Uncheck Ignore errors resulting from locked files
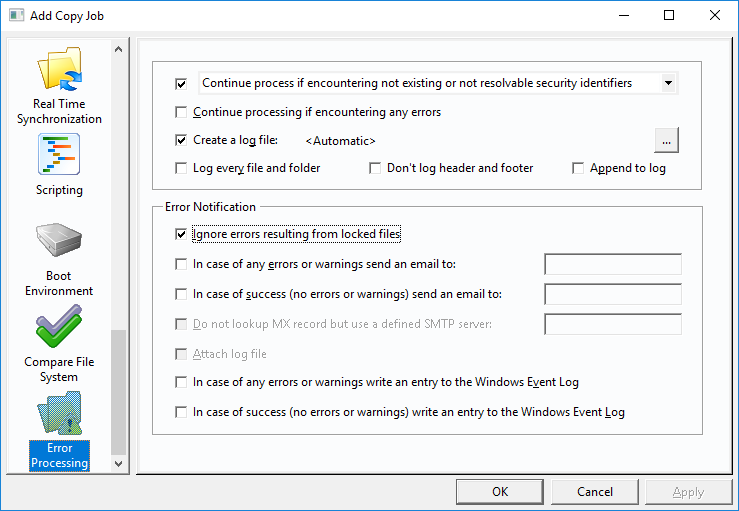 [x=181, y=234]
